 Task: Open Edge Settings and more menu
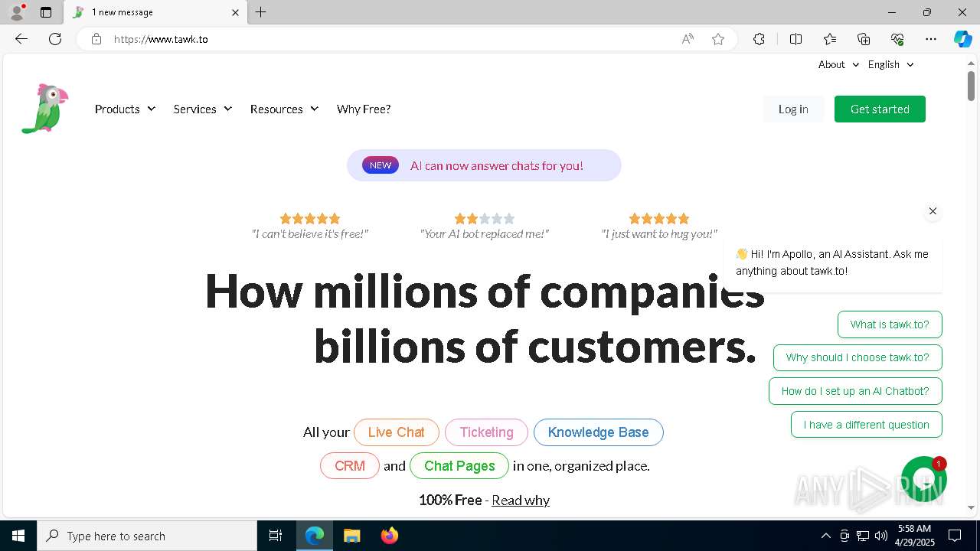coord(931,39)
